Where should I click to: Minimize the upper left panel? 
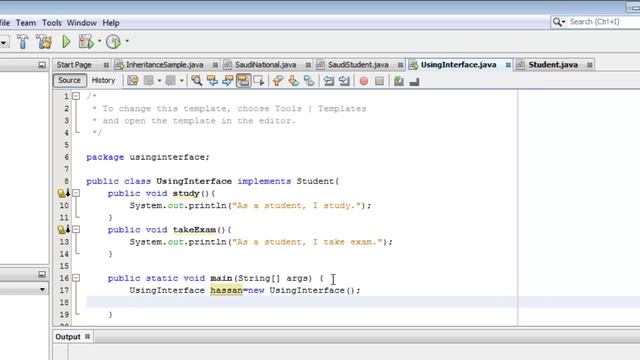click(x=42, y=65)
